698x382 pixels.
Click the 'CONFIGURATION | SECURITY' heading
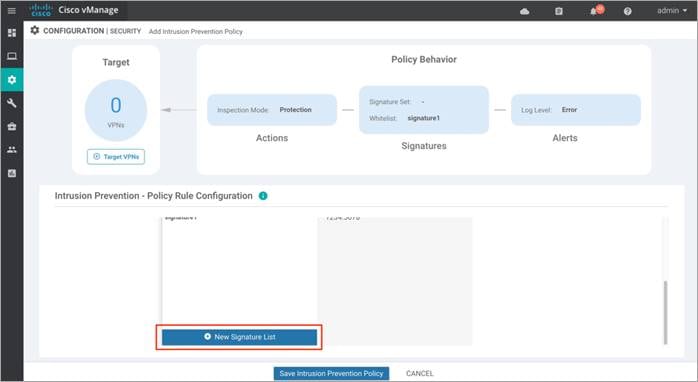click(92, 31)
